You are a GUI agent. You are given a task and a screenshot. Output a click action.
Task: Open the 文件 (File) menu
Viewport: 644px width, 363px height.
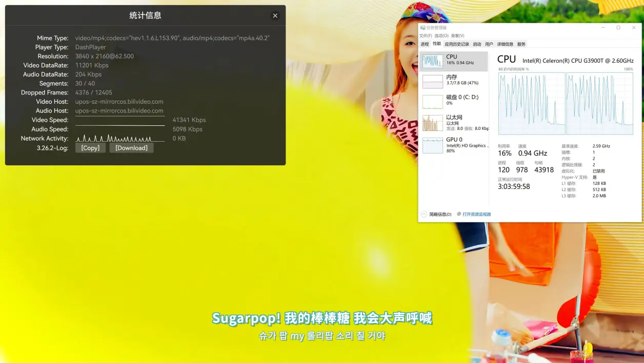tap(425, 35)
